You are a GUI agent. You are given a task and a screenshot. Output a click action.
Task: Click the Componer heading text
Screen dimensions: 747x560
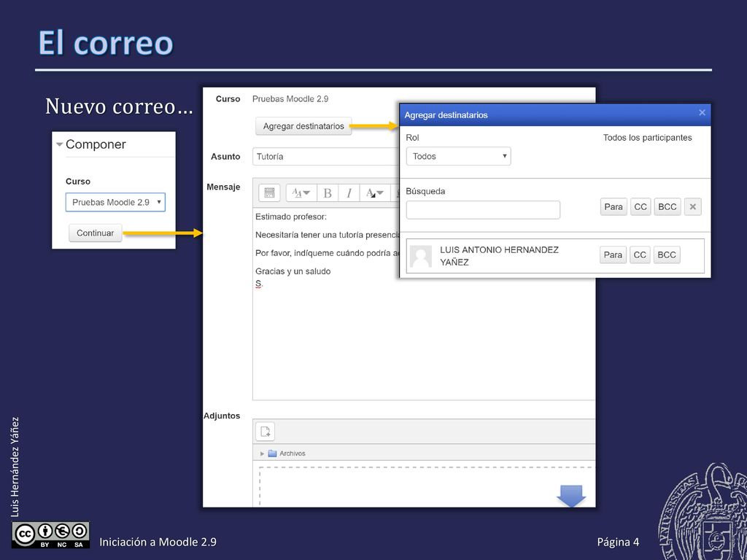[96, 144]
